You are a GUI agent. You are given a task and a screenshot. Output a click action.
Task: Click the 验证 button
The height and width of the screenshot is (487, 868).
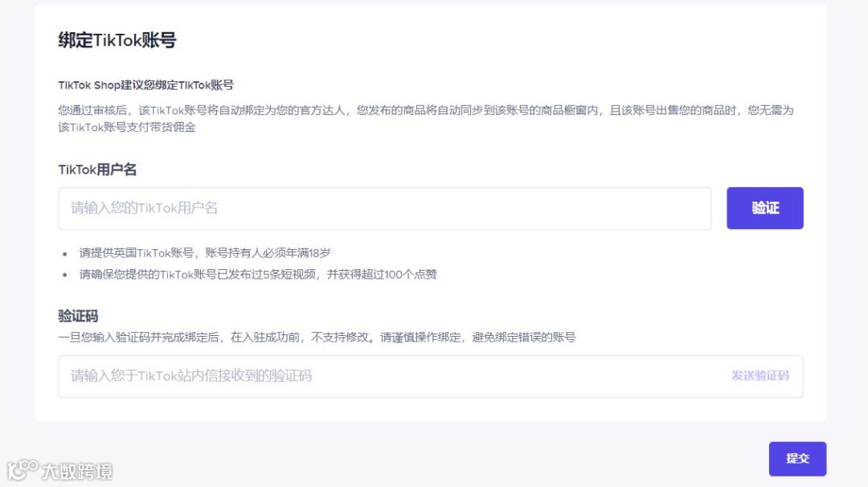pos(765,208)
